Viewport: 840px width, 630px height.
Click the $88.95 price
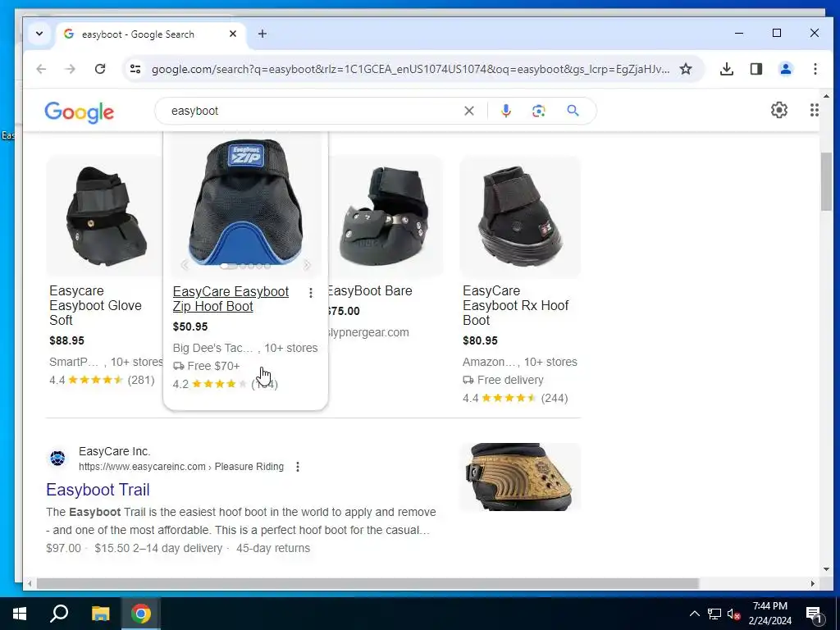tap(66, 340)
